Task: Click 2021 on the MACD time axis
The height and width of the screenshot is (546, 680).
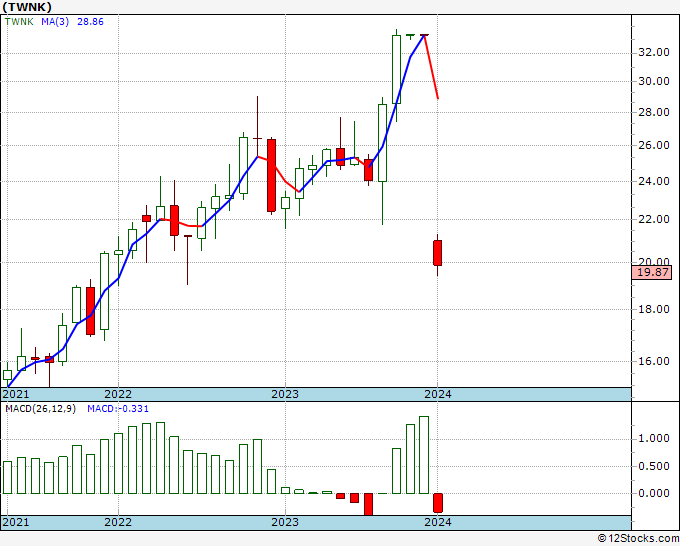Action: (x=16, y=522)
